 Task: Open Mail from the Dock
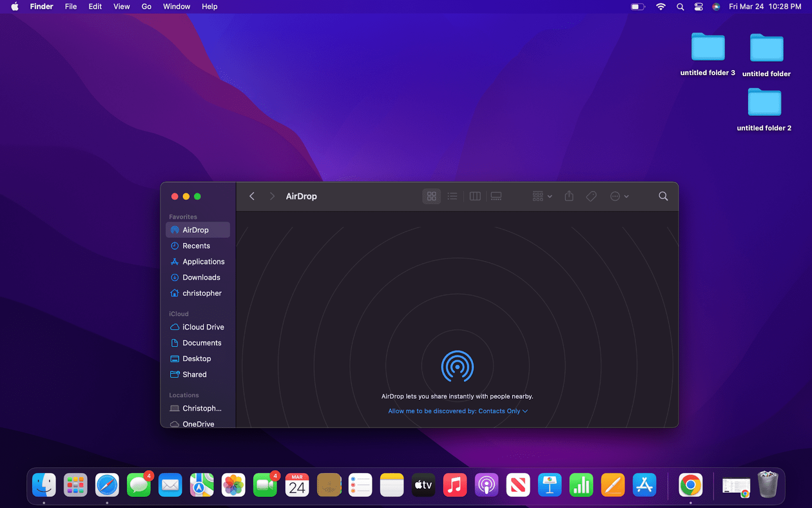[170, 485]
